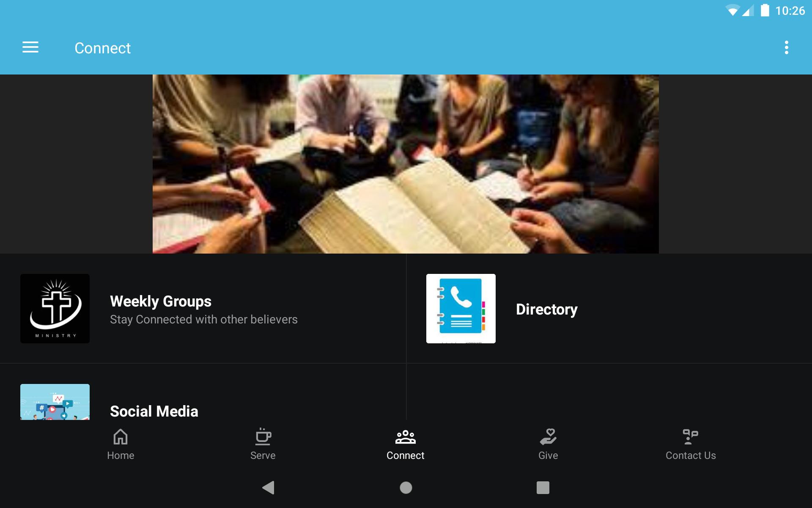Switch to the Give tab label
The width and height of the screenshot is (812, 508).
click(548, 456)
